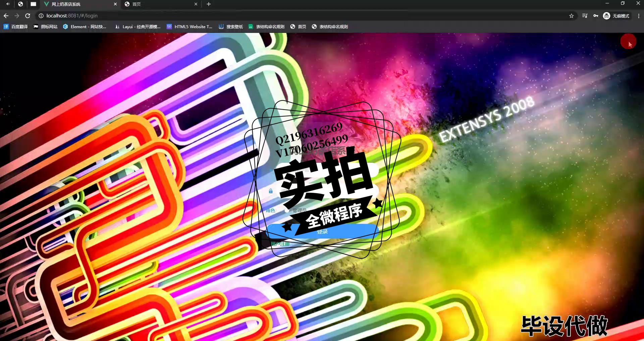Go back to the previous page
Screen dimensions: 644x341
click(x=6, y=16)
